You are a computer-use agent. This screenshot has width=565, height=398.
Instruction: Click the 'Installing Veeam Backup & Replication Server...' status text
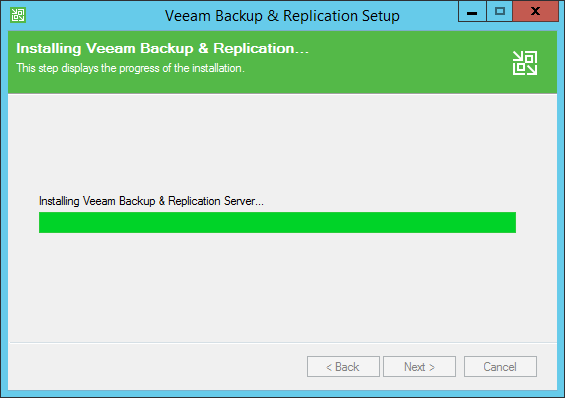pyautogui.click(x=151, y=201)
